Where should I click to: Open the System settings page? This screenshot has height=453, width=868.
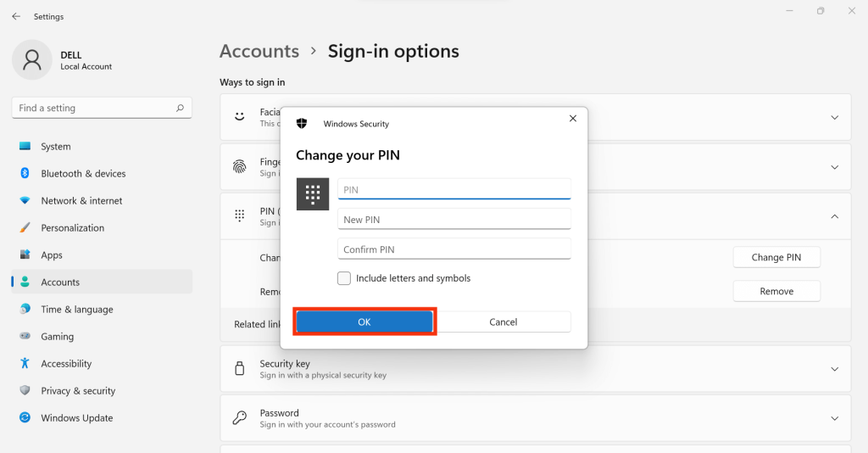click(102, 146)
